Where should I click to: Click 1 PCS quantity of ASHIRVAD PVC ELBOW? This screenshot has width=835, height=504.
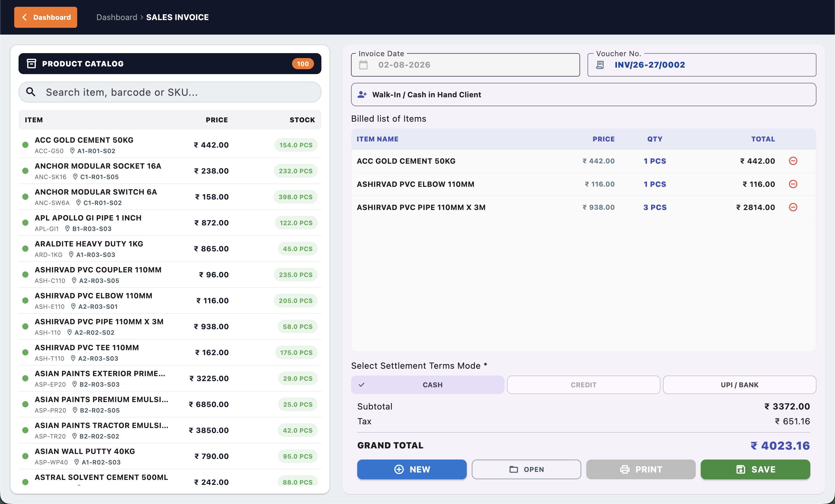[x=655, y=184]
